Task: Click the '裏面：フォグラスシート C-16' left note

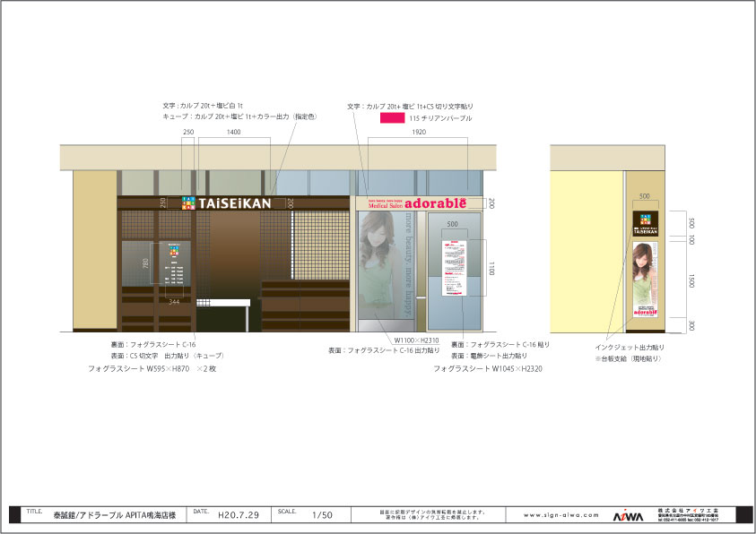Action: coord(153,345)
